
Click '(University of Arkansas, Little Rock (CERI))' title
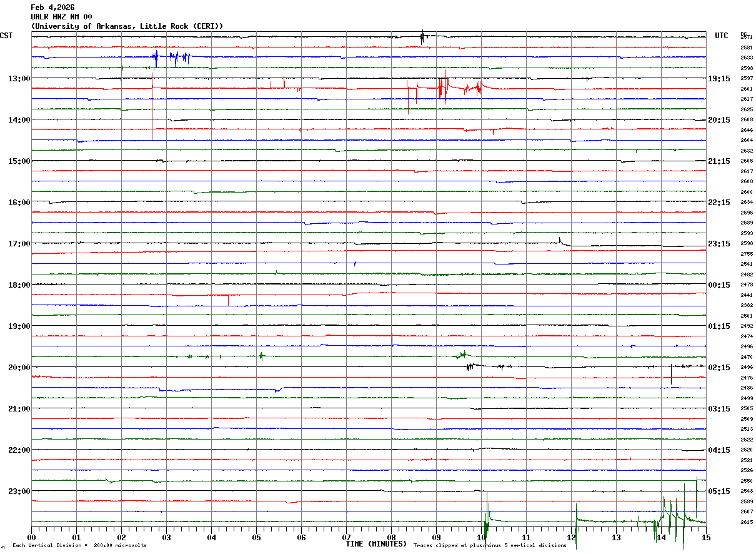pos(127,26)
